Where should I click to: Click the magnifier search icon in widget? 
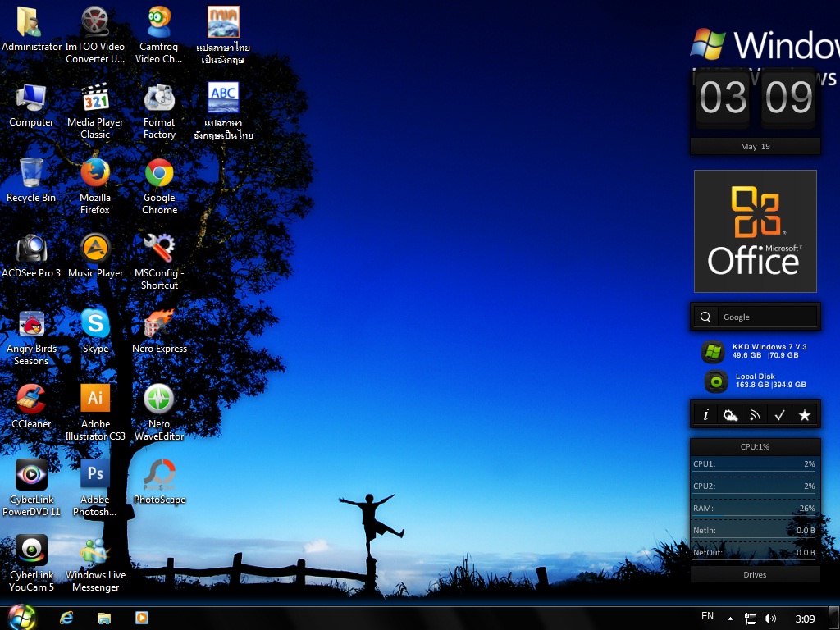click(705, 317)
